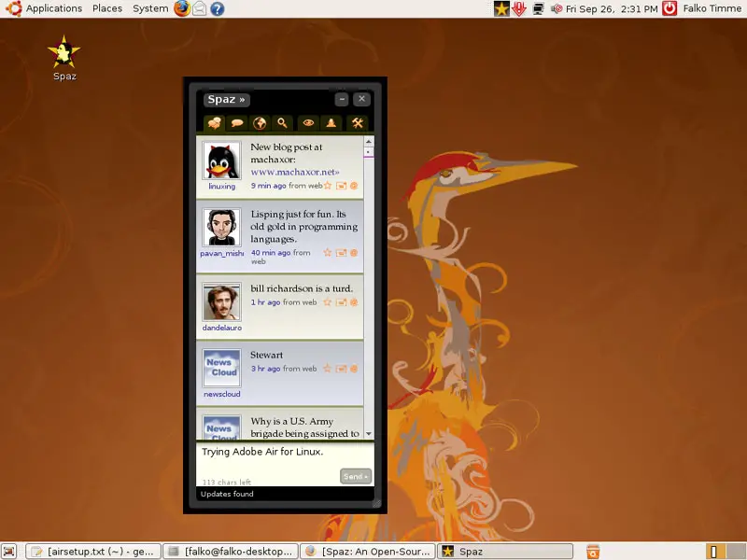Switch to the replies speech bubble tab
The image size is (747, 560).
click(x=237, y=123)
